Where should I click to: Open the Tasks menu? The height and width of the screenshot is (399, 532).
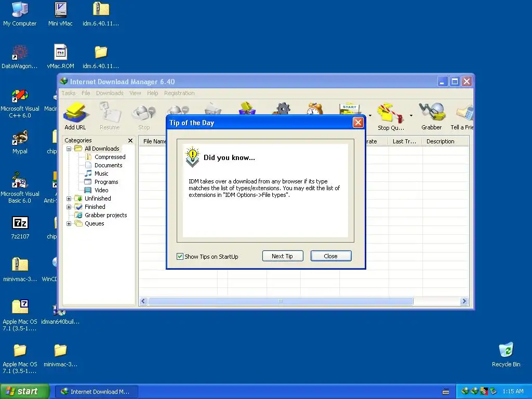[x=69, y=93]
